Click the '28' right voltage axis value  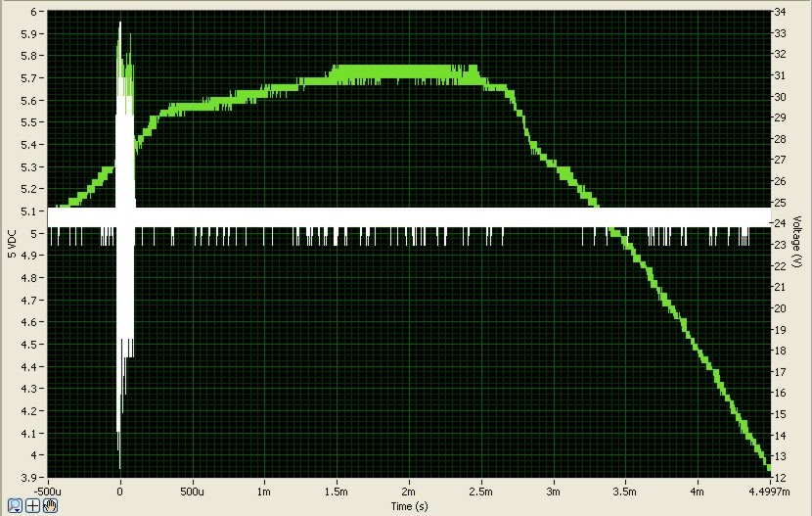click(x=780, y=139)
